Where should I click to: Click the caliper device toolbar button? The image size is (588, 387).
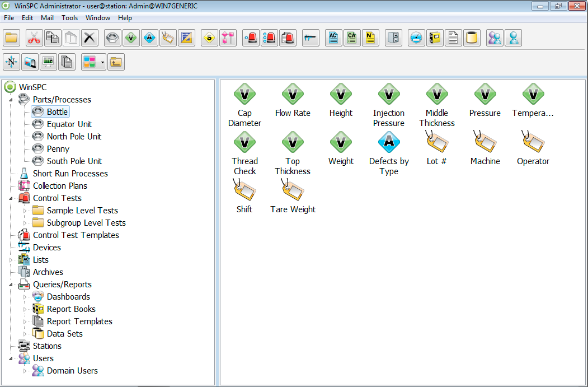(x=311, y=38)
